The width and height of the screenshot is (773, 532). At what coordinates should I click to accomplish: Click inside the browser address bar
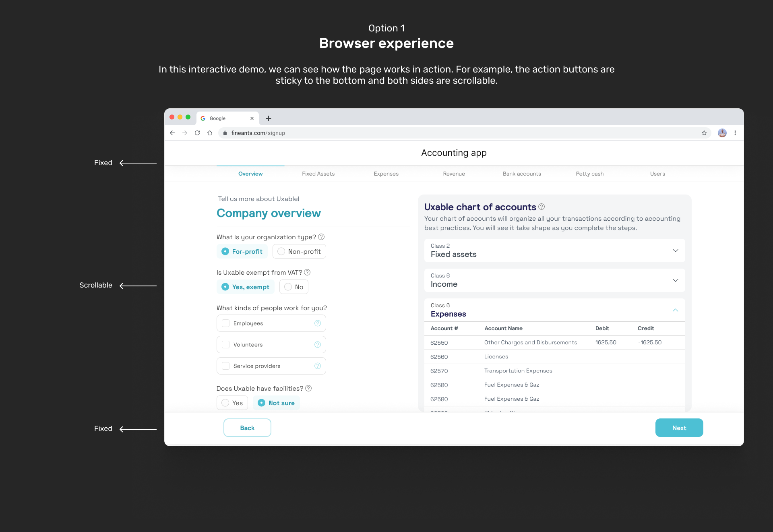[362, 133]
